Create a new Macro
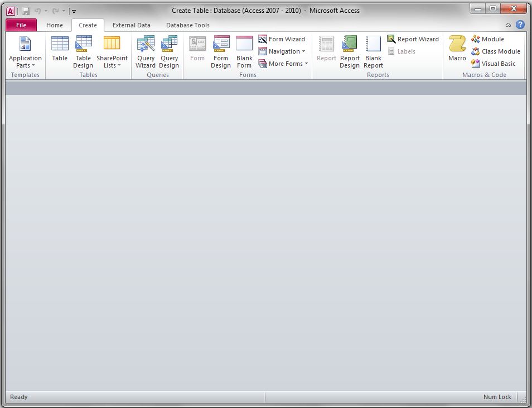The height and width of the screenshot is (408, 532). coord(457,49)
